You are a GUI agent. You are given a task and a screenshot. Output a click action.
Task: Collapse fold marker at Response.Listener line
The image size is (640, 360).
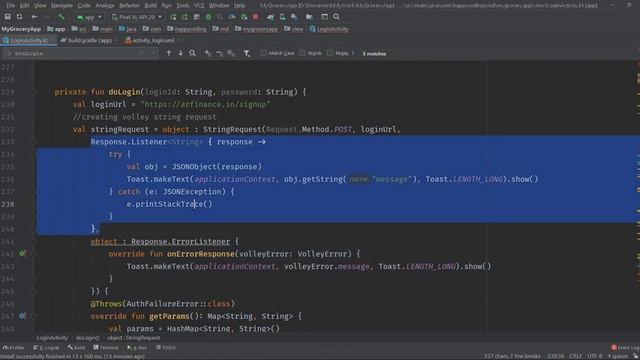pos(34,142)
